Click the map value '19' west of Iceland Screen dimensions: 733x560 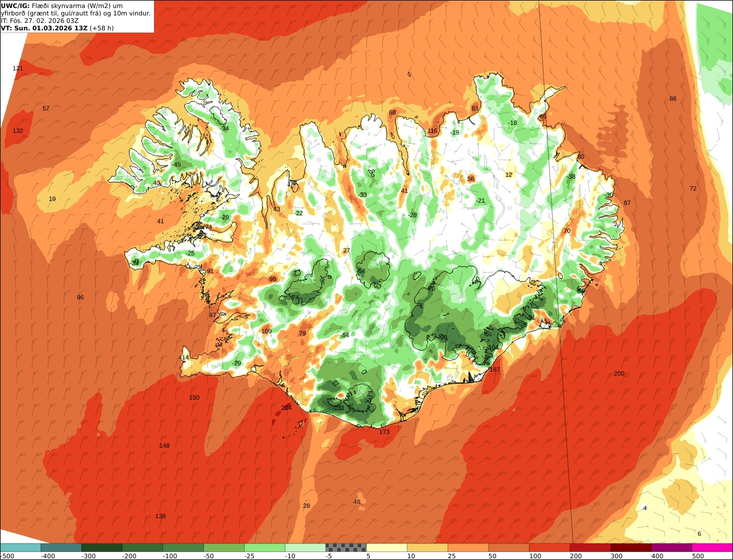pos(52,199)
